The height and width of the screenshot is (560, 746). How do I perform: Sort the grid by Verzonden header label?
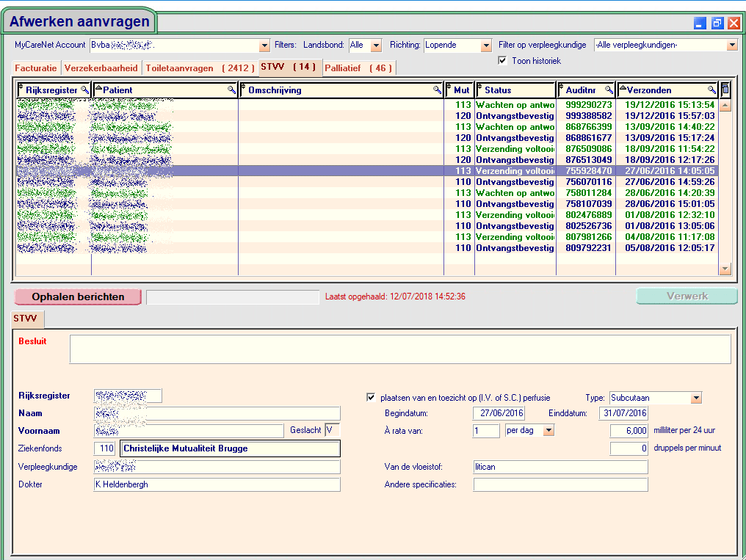pyautogui.click(x=649, y=90)
